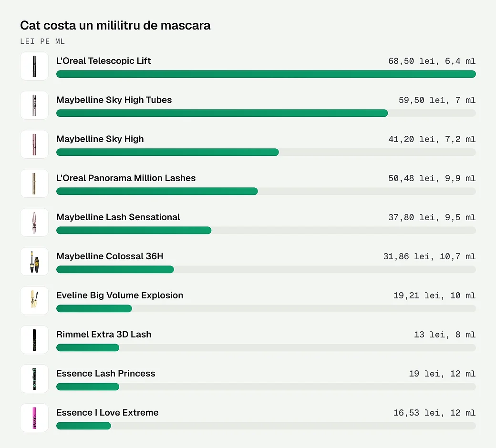Select the pink Essence I Love Extreme thumbnail
Image resolution: width=496 pixels, height=448 pixels.
[34, 417]
